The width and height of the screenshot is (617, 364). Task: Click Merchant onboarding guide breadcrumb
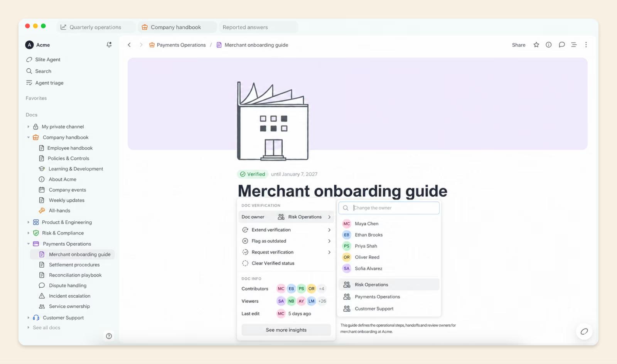point(252,45)
